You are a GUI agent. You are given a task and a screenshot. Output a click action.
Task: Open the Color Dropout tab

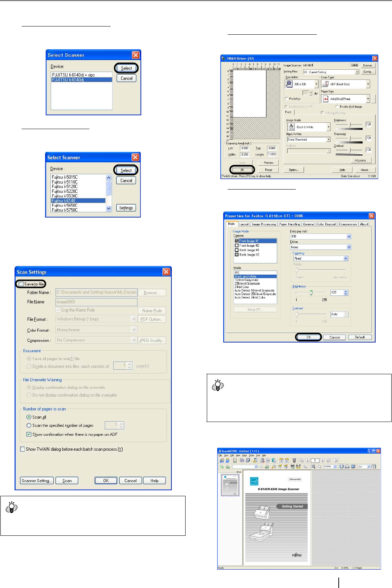[x=326, y=224]
